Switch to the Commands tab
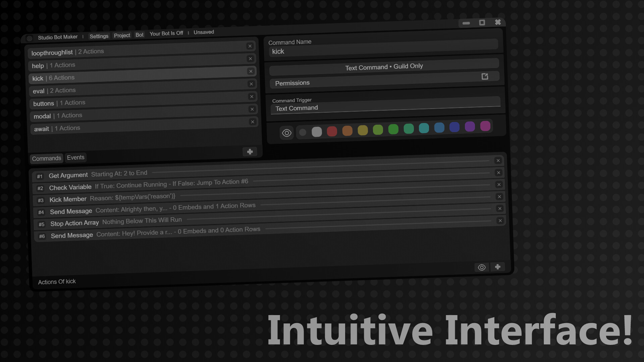The width and height of the screenshot is (644, 362). [47, 159]
